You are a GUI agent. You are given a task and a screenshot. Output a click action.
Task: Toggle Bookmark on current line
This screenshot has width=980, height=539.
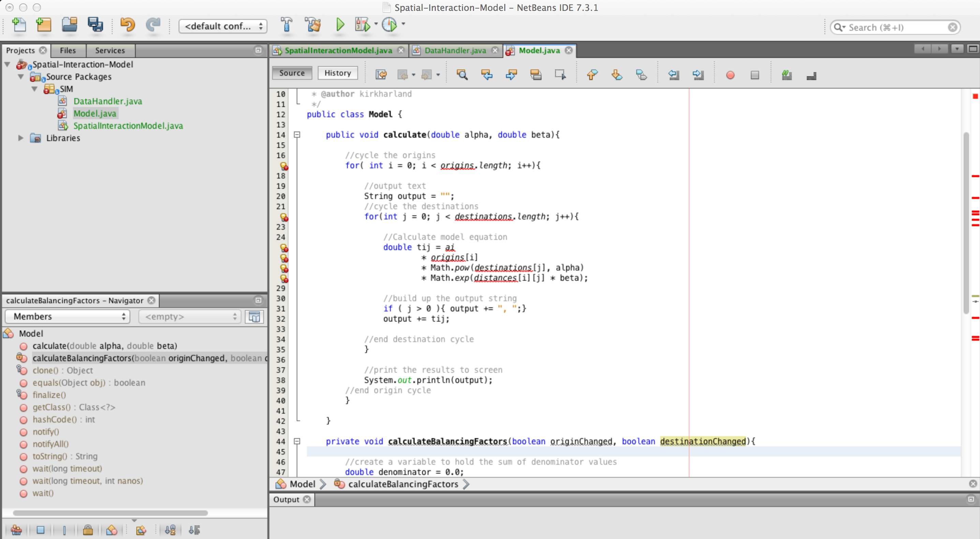641,75
